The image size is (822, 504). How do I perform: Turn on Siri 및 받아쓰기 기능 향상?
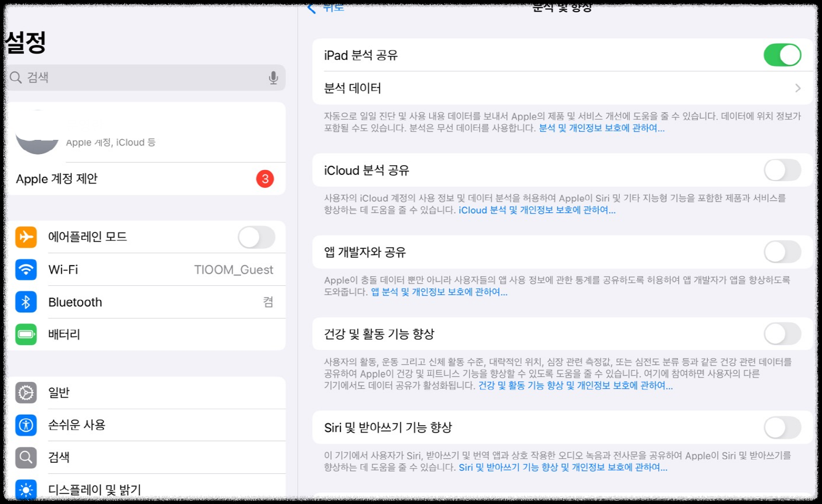(782, 425)
